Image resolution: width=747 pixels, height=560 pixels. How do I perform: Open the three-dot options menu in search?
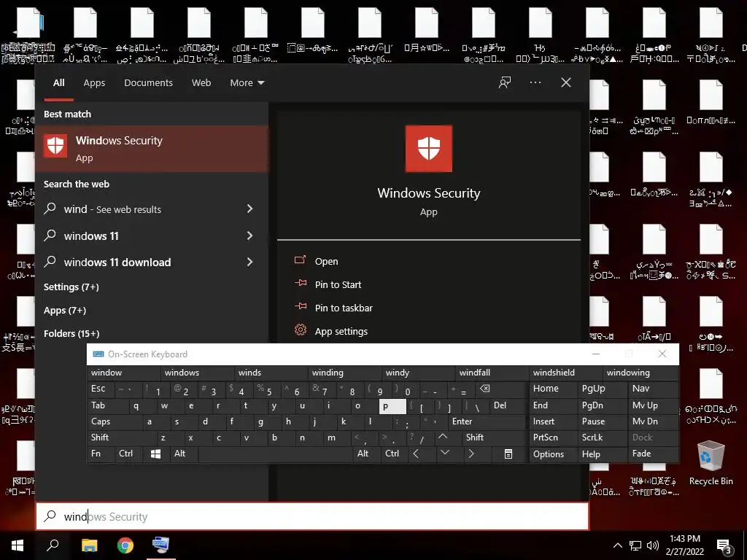tap(535, 82)
